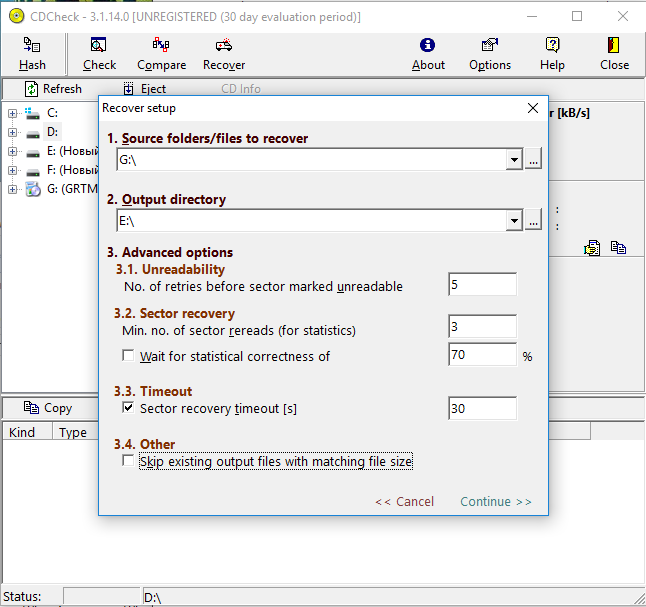Open the output directory dropdown

(514, 220)
